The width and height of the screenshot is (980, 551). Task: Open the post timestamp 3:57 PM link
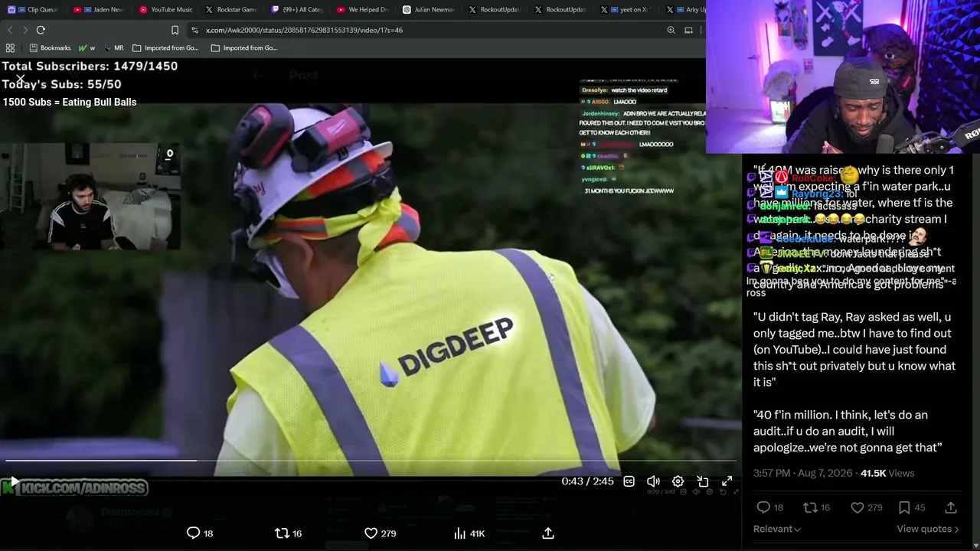point(802,473)
